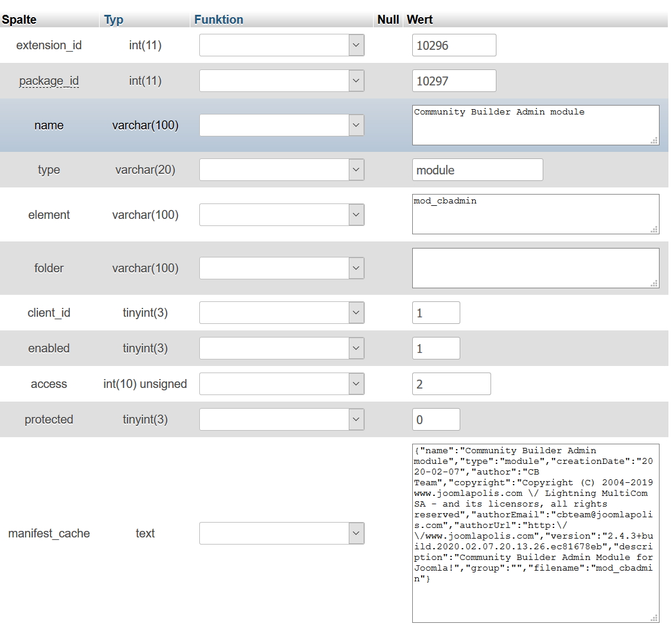Viewport: 672px width, 627px height.
Task: Open function dropdown for extension_id row
Action: point(282,45)
